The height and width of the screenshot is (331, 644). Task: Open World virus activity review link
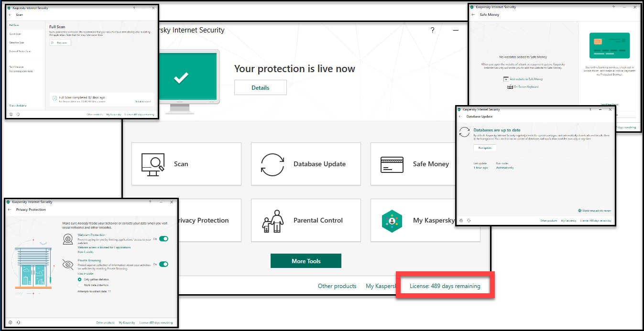click(x=594, y=211)
